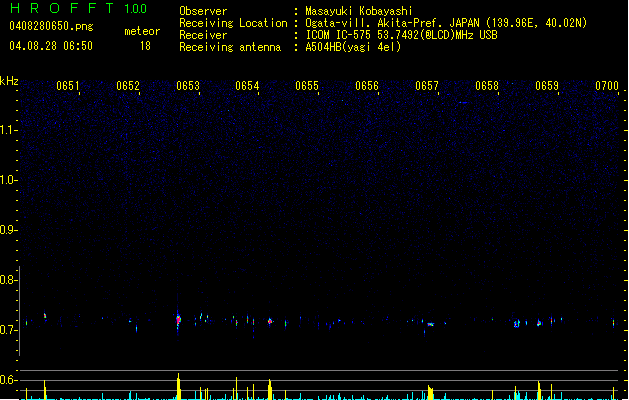Click the Ogata-vill. Akita-Pref. JAPAN location text
Viewport: 629px width, 400px height.
click(x=446, y=23)
